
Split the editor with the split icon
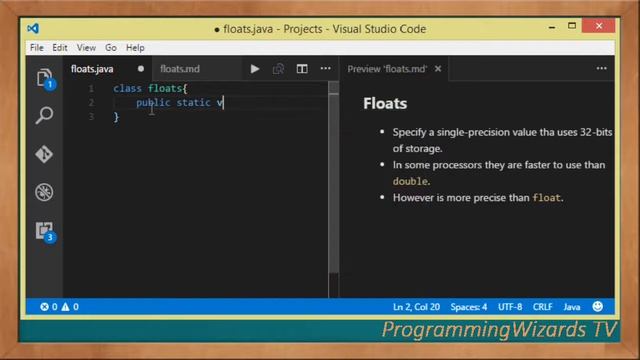(302, 69)
